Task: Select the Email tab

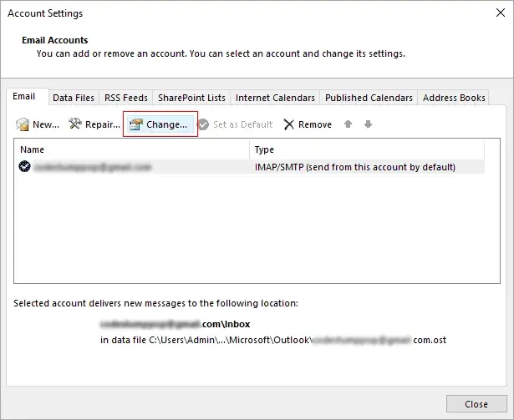Action: tap(24, 97)
